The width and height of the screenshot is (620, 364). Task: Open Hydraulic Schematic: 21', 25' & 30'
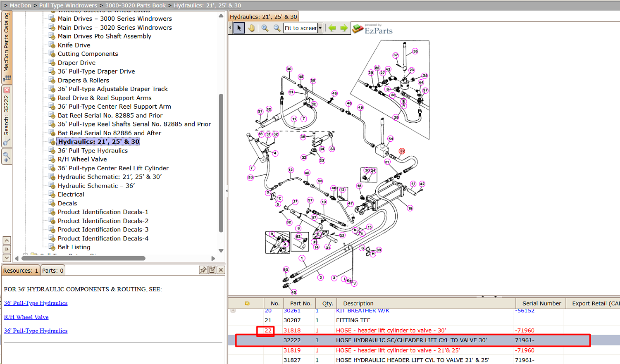110,177
